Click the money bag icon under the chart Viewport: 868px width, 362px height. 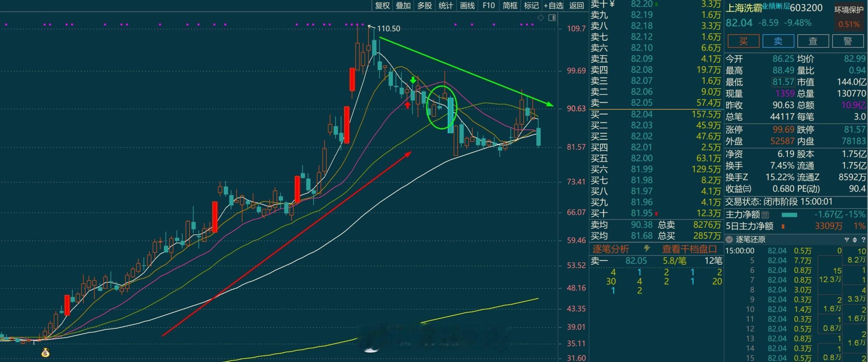pos(45,353)
